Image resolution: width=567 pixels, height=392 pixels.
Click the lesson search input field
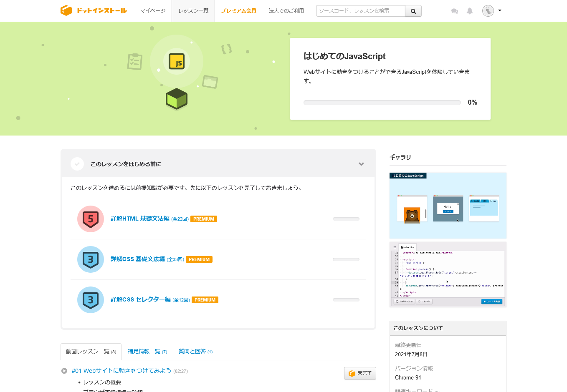tap(361, 11)
